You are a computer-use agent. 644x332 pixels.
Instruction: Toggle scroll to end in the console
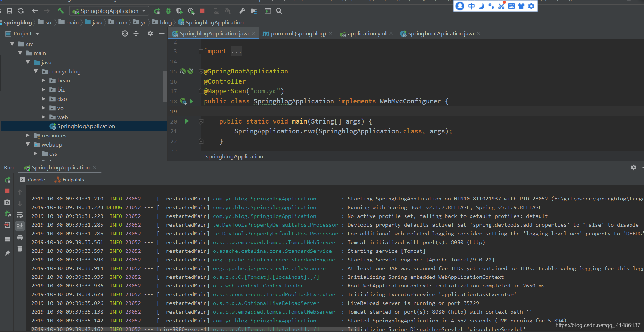(x=20, y=226)
